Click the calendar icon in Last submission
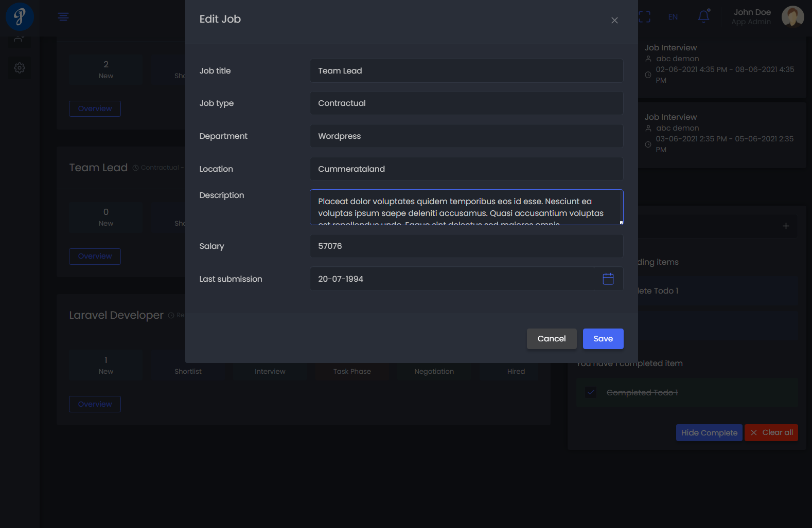The width and height of the screenshot is (812, 528). point(608,279)
